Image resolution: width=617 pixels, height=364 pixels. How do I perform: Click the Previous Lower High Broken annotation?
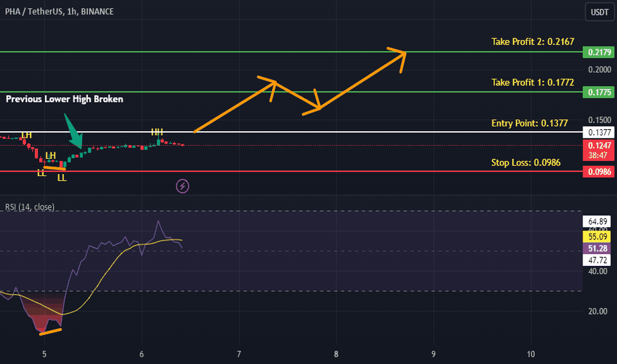(64, 99)
